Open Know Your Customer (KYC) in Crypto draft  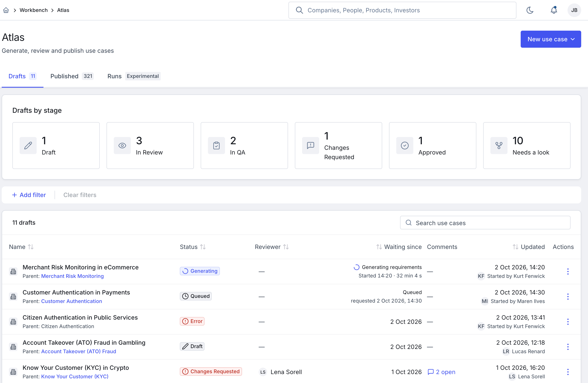pos(76,368)
